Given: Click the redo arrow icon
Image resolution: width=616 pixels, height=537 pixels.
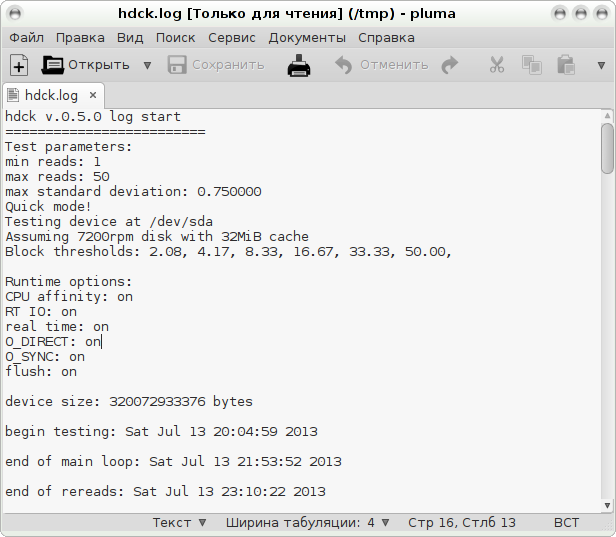Looking at the screenshot, I should tap(450, 65).
